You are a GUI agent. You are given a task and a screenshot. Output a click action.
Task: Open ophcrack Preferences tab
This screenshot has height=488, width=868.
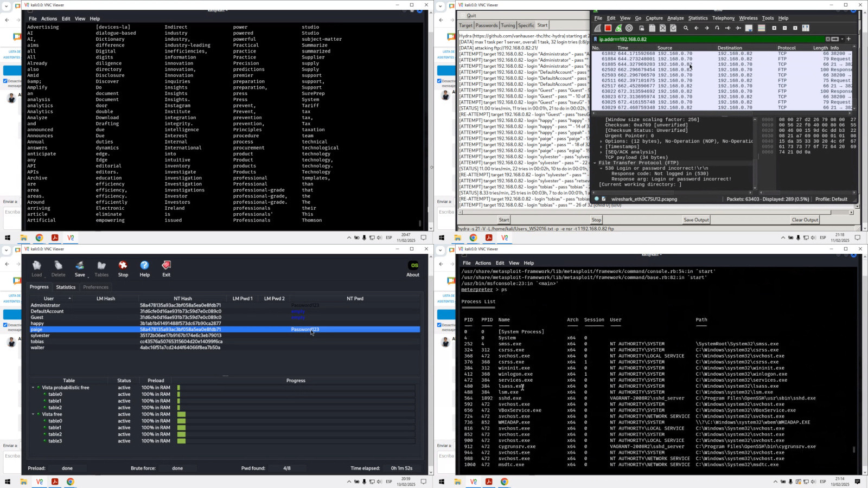click(96, 287)
